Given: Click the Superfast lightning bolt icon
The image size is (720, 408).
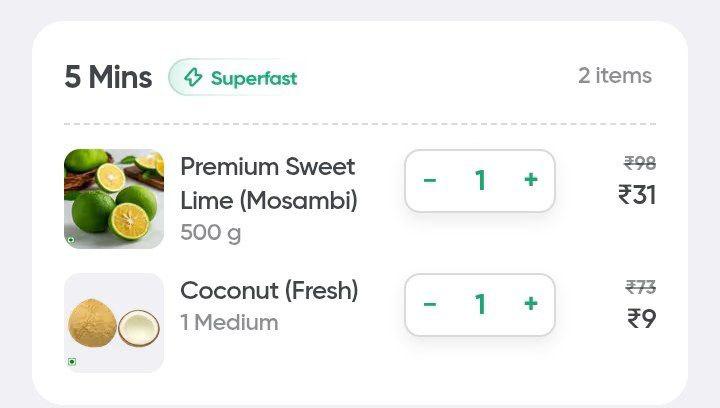Looking at the screenshot, I should pos(193,78).
